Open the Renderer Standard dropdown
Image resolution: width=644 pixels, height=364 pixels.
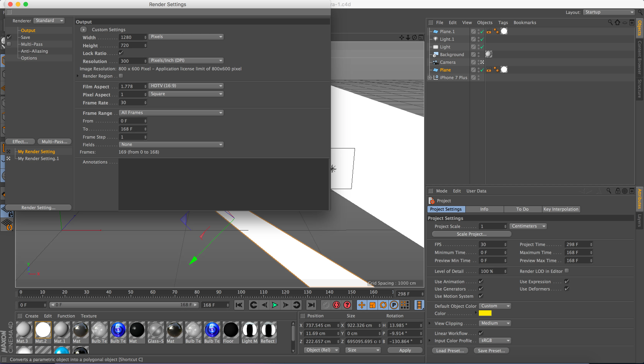[x=49, y=21]
